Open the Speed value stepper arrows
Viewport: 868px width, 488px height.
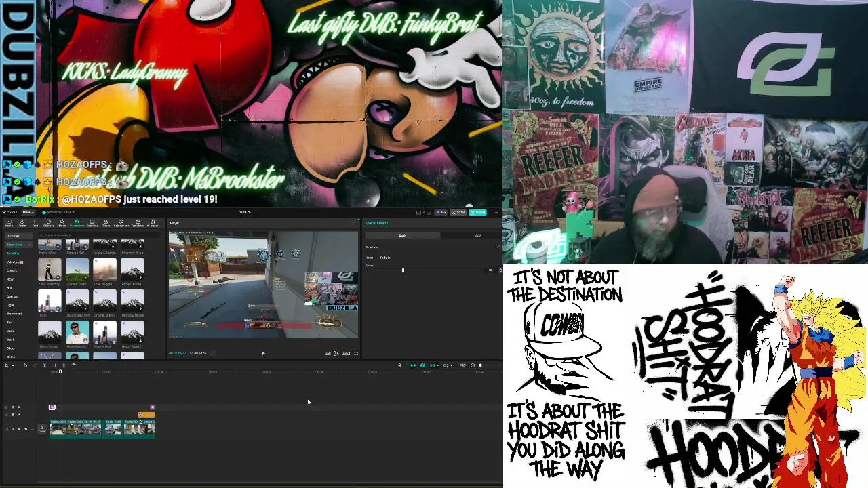coord(500,270)
